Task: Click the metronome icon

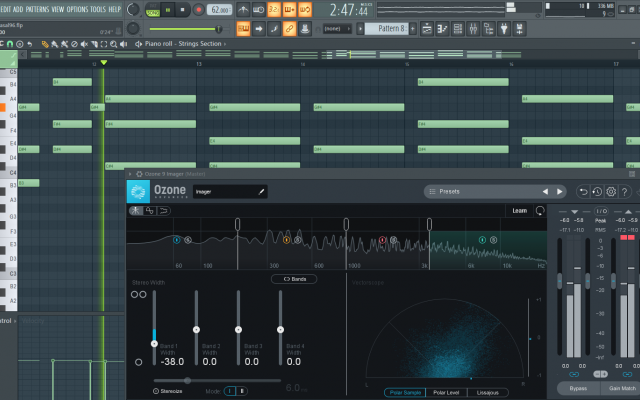Action: pos(243,10)
